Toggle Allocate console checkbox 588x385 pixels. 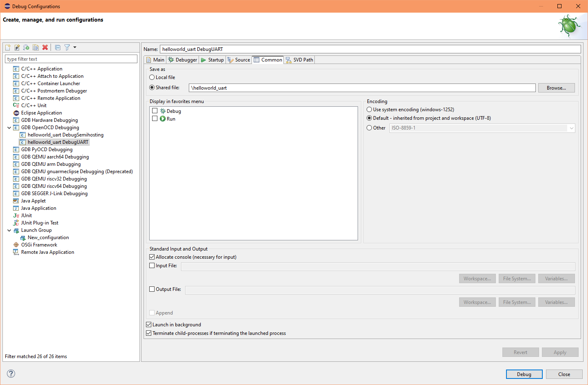[152, 257]
